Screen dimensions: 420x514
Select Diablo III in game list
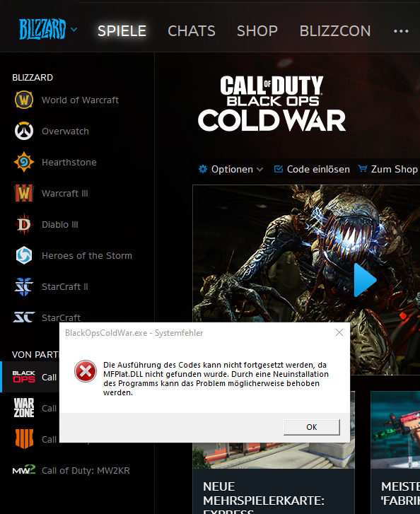(60, 225)
